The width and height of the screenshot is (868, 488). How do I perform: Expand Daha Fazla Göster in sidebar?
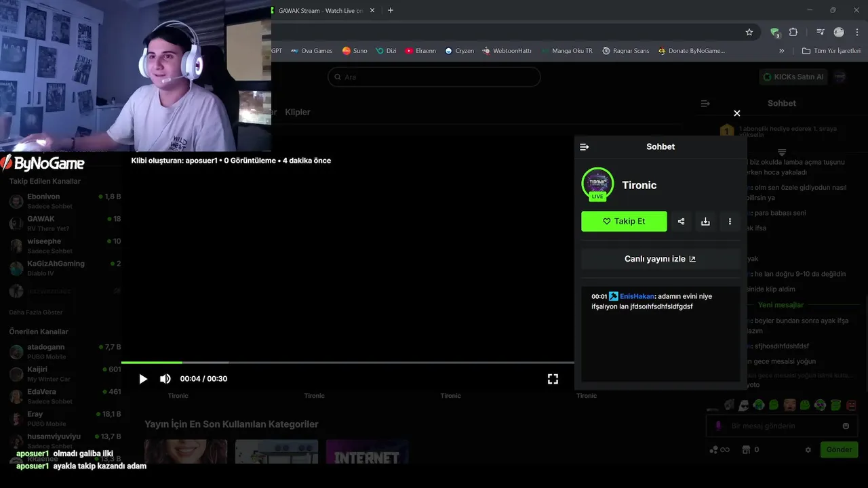[36, 312]
